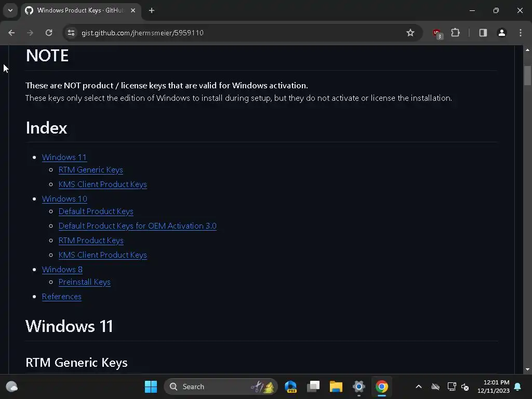Open Microsoft Edge PRE from taskbar
532x399 pixels.
point(291,387)
